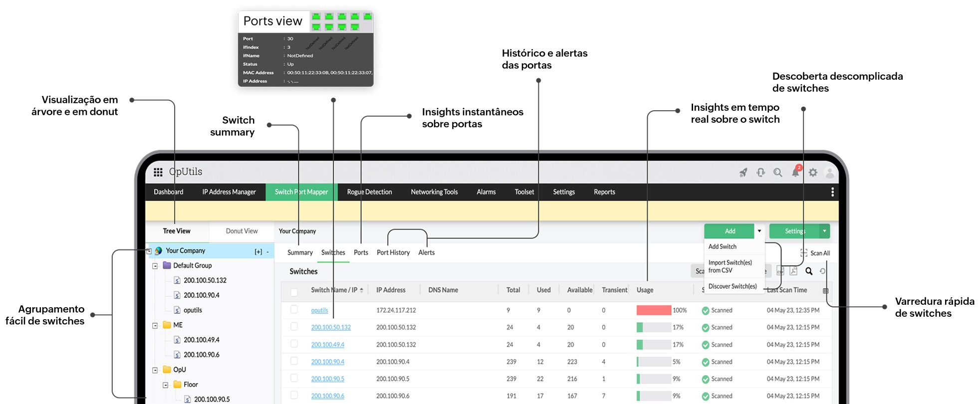Click the 100% usage bar for oputils

(654, 310)
